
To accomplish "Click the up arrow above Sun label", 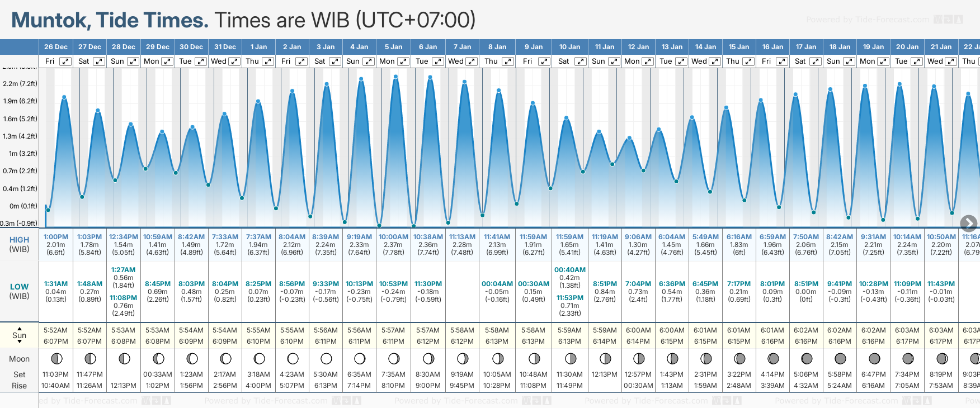I will point(20,329).
